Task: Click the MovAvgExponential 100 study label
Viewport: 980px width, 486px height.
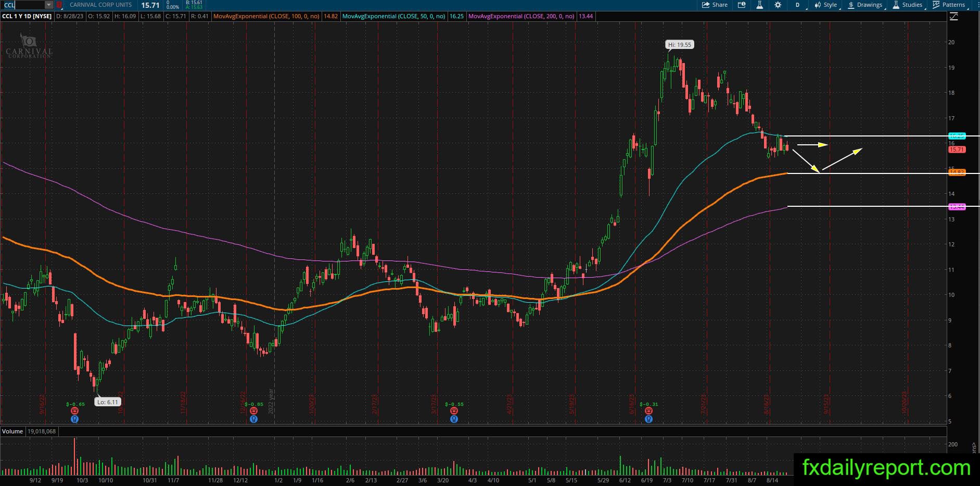Action: (266, 16)
